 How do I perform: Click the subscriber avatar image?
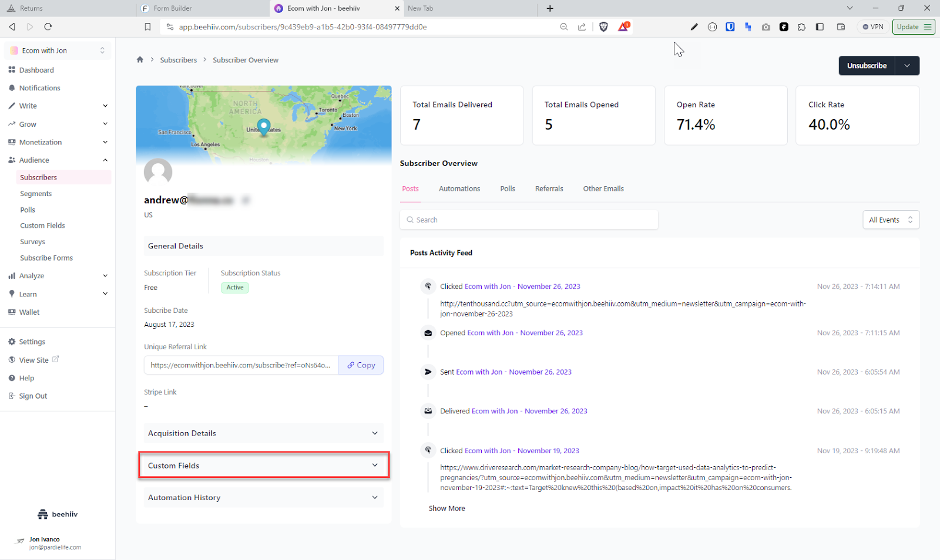click(158, 172)
